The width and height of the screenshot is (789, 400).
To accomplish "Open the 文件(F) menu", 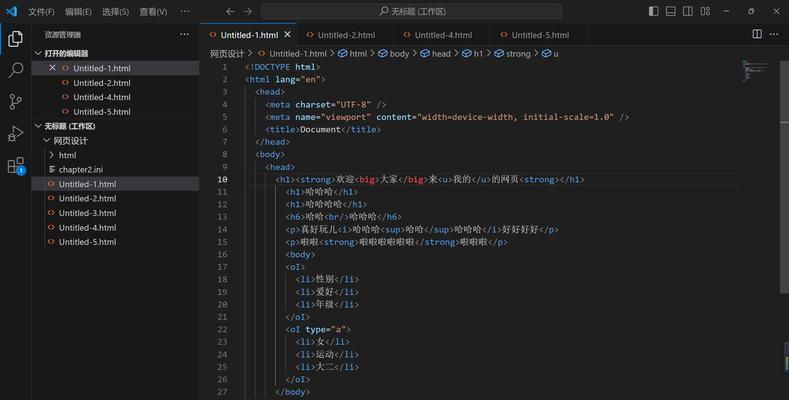I will [41, 12].
